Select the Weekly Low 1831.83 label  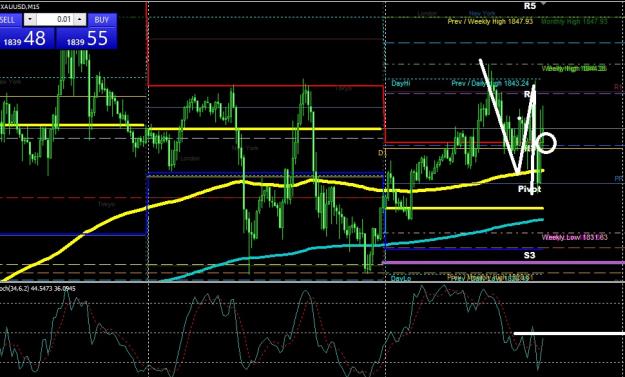574,238
